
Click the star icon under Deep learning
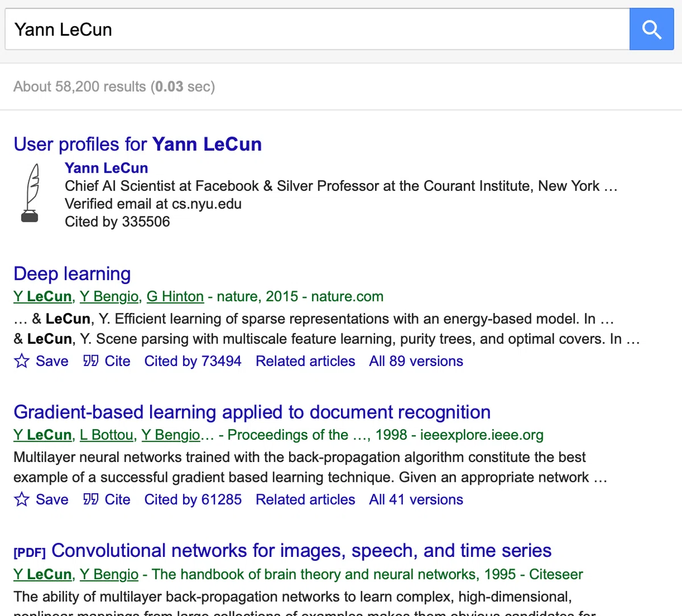coord(22,361)
